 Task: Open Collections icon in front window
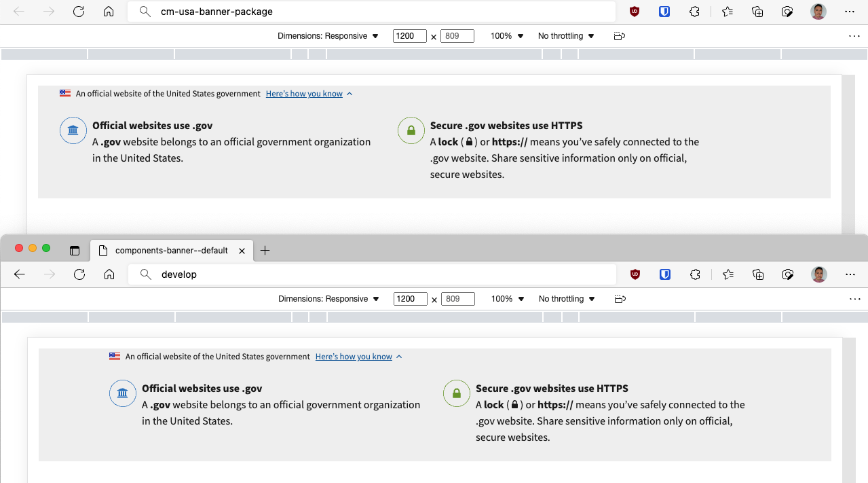point(758,274)
